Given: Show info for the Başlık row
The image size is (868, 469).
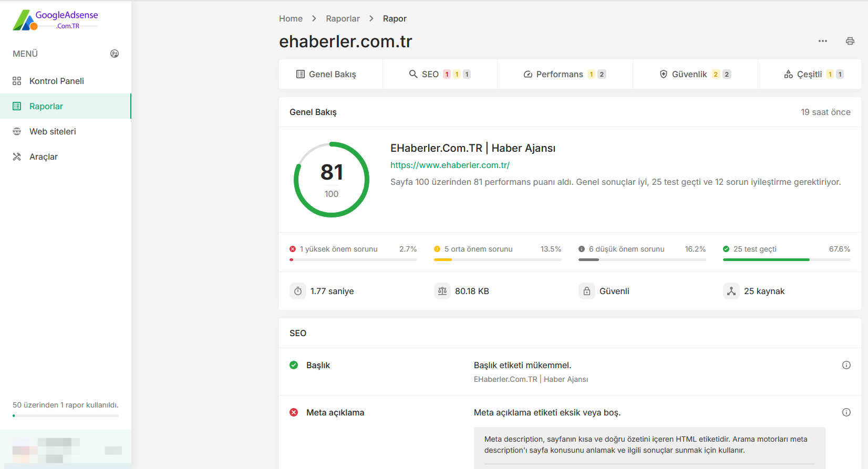Looking at the screenshot, I should [x=846, y=365].
